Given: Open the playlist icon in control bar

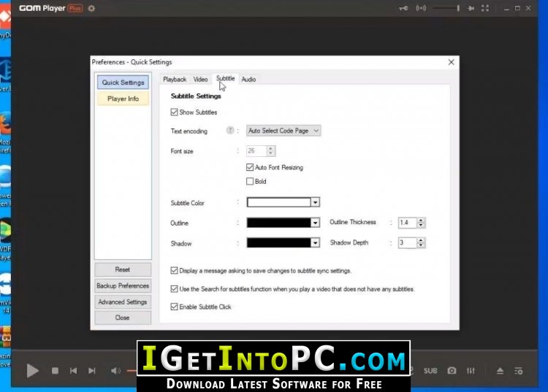Looking at the screenshot, I should point(519,371).
